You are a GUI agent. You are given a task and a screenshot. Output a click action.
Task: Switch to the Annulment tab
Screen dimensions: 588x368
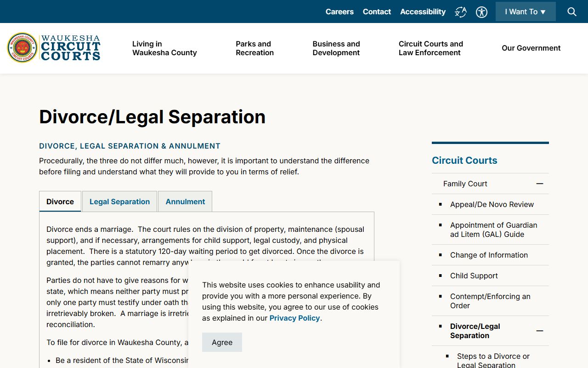click(185, 201)
